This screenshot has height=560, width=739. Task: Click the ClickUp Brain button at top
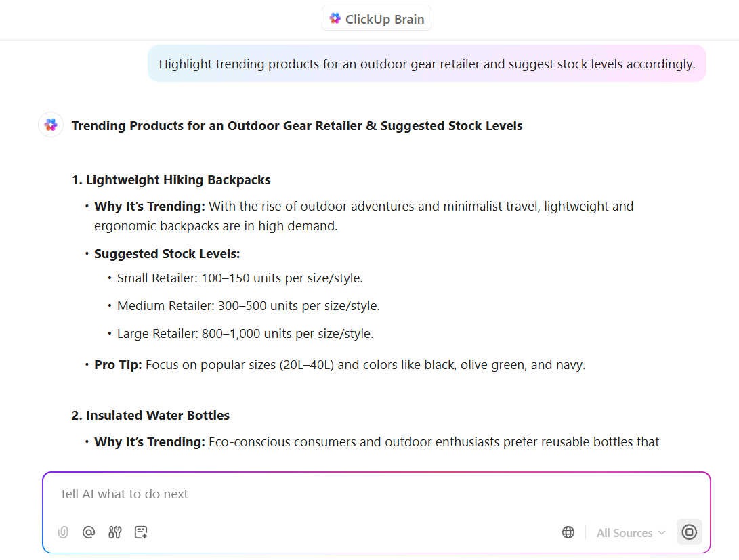click(377, 19)
